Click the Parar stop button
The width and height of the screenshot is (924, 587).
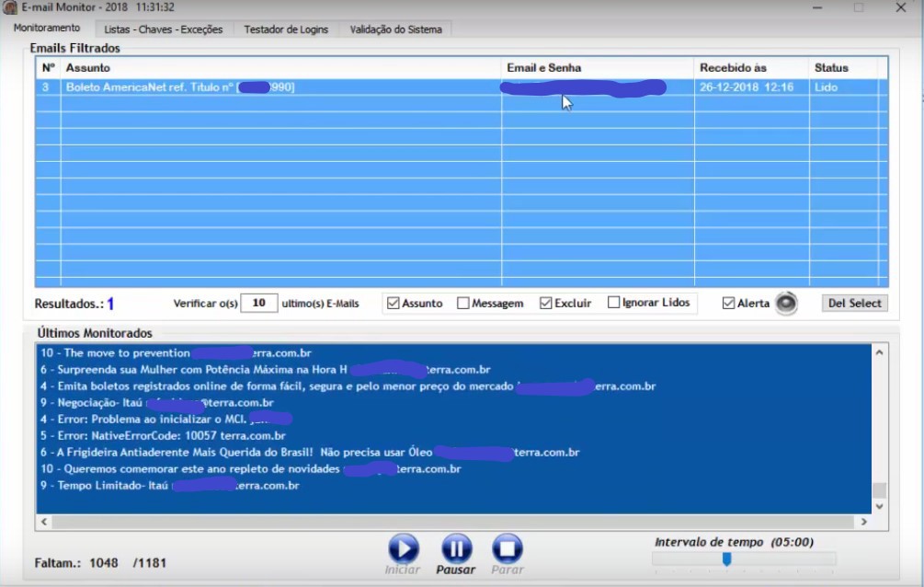[507, 549]
